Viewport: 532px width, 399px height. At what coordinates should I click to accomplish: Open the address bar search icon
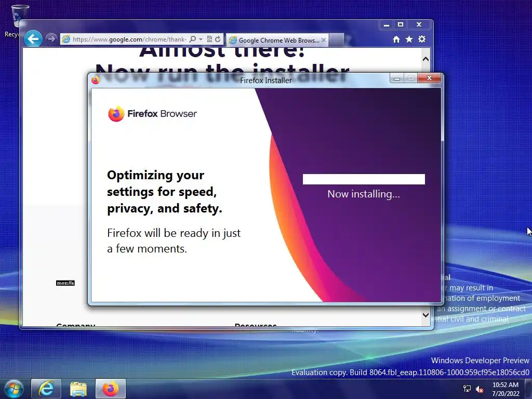(193, 39)
